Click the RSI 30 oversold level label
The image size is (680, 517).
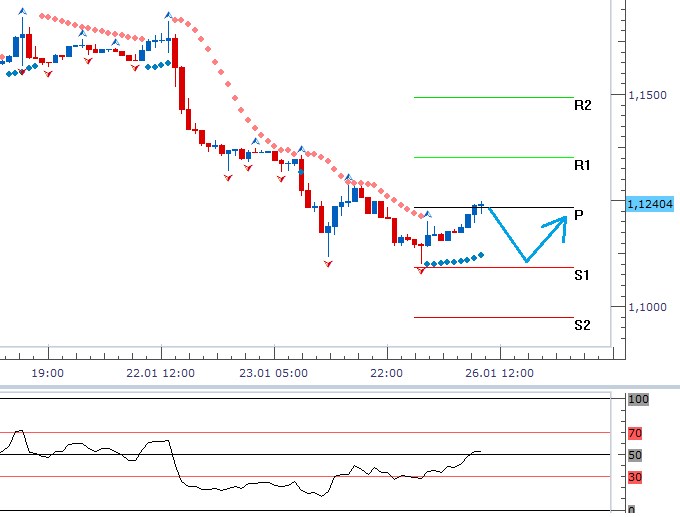(634, 478)
